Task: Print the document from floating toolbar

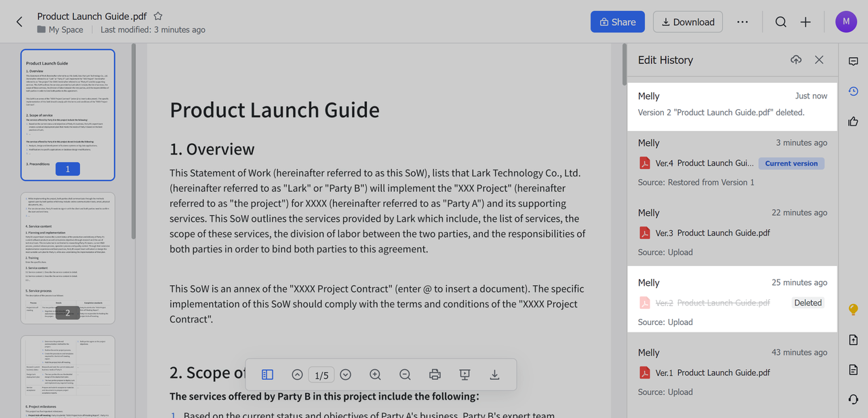Action: coord(435,375)
